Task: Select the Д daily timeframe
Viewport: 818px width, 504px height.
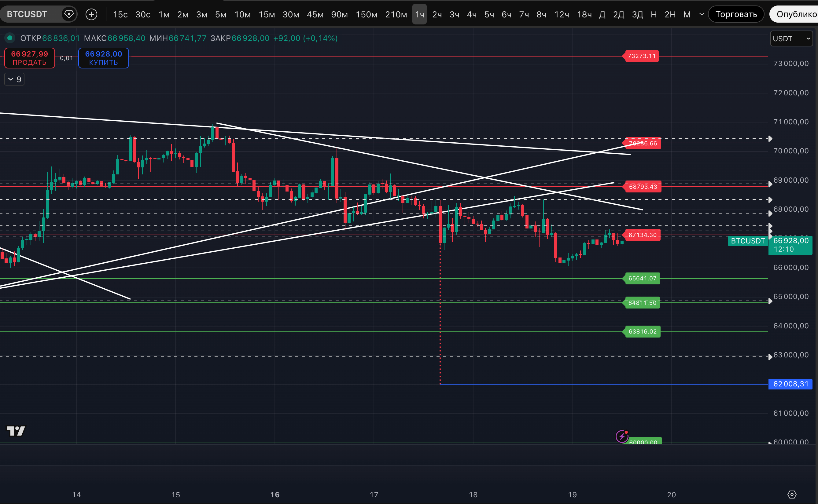Action: [602, 14]
